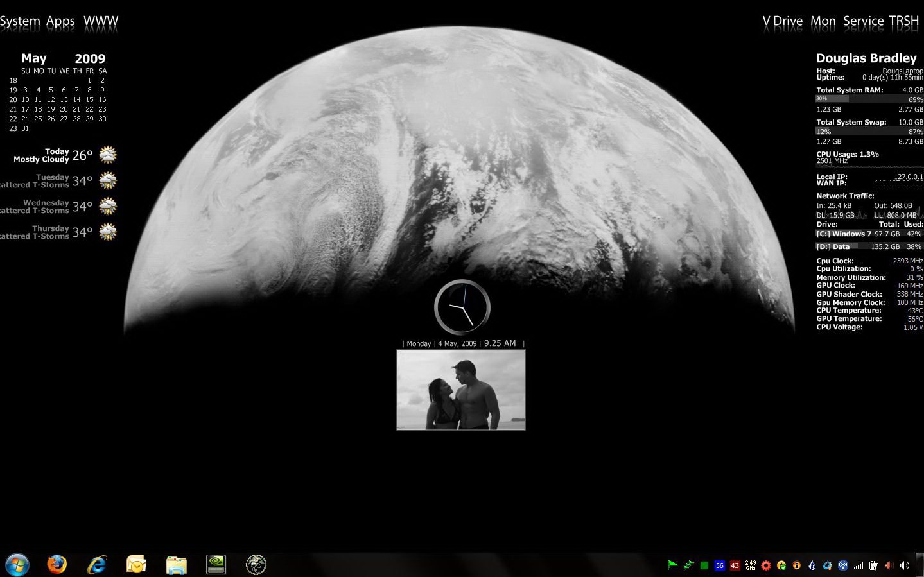Screen dimensions: 924x577
Task: Click the 'GPU Shader Clock:' row
Action: [x=869, y=294]
